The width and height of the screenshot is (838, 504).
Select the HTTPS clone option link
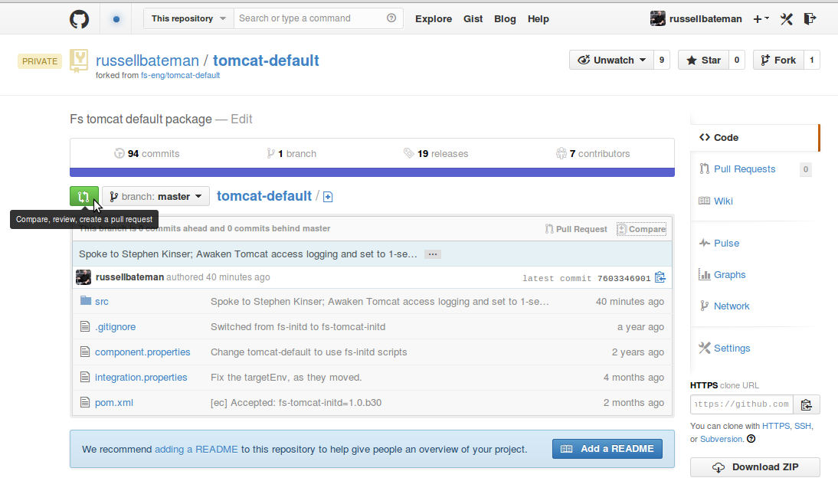(x=776, y=426)
